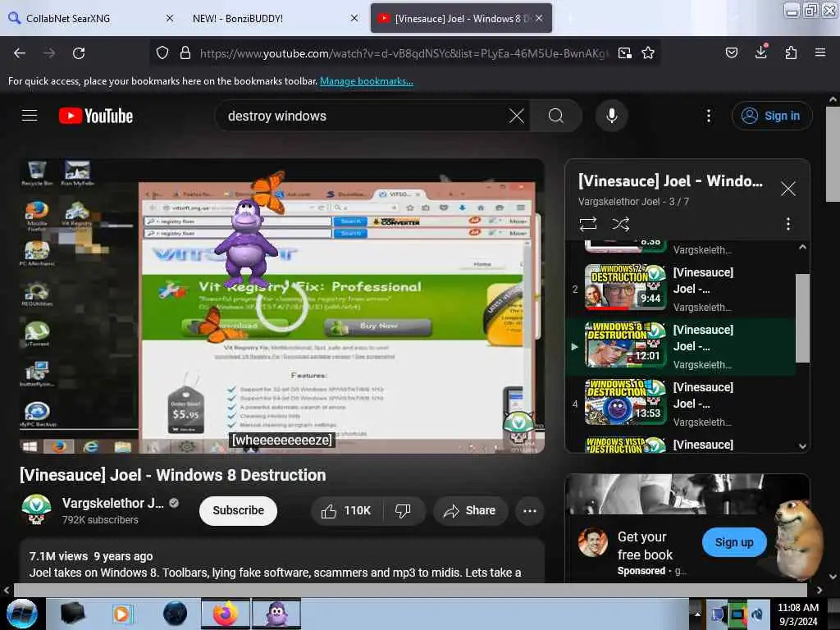Open the Pocket save icon
This screenshot has width=840, height=630.
click(x=732, y=53)
